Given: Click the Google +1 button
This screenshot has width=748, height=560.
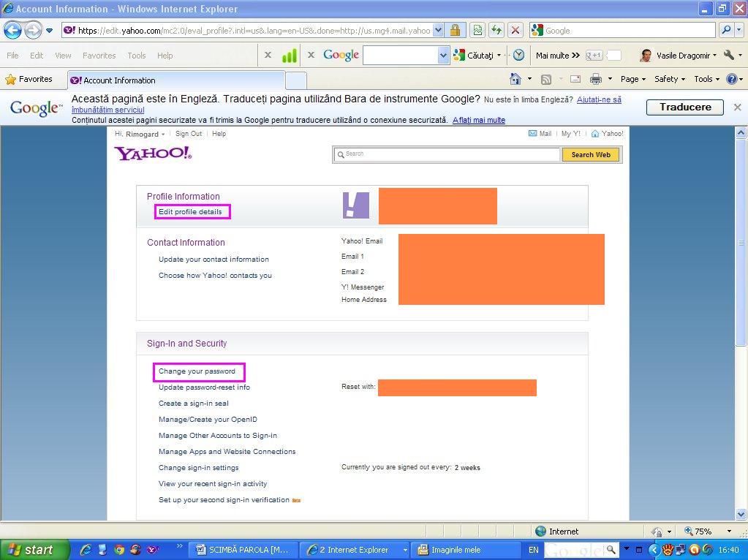Looking at the screenshot, I should click(x=594, y=56).
